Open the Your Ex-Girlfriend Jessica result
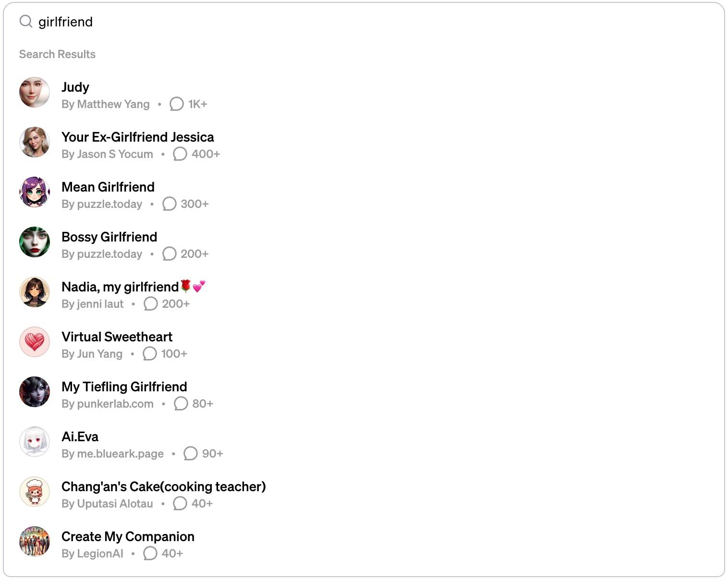The width and height of the screenshot is (728, 580). (364, 145)
